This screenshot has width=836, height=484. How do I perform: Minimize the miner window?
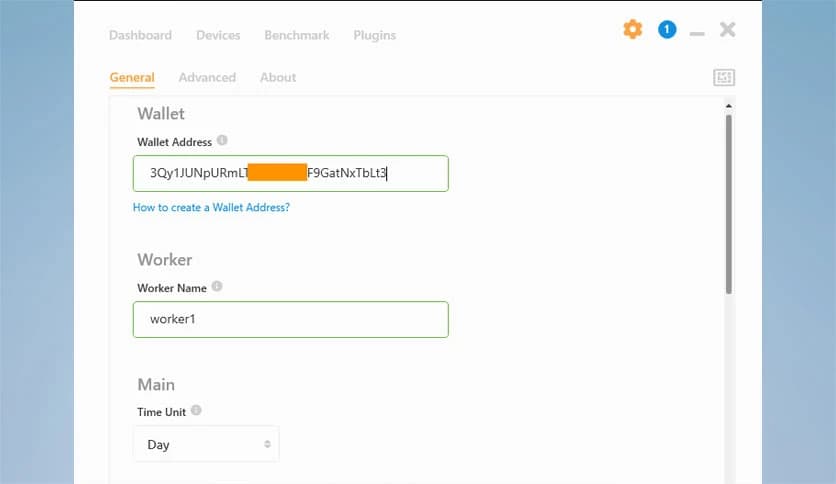(x=697, y=33)
